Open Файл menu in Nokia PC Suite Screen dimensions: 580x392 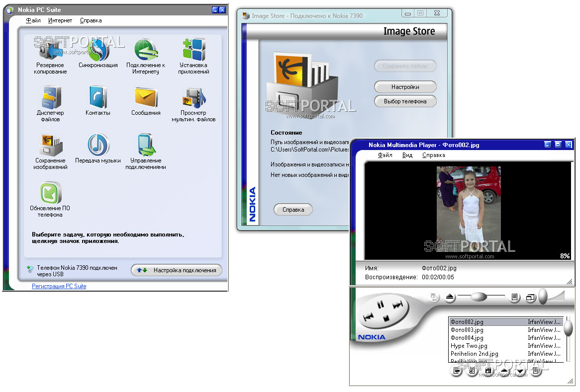[x=33, y=20]
